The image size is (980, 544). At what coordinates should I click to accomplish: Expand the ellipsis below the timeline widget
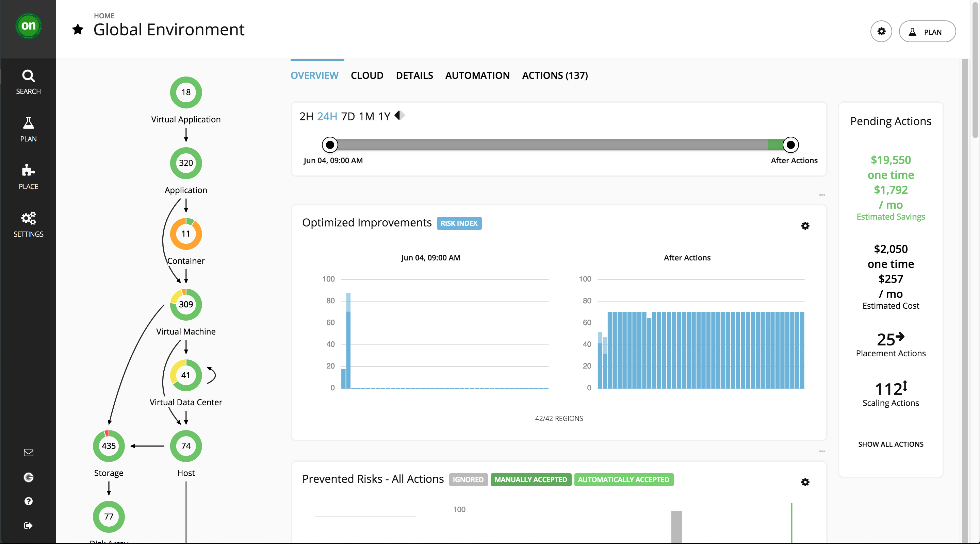click(822, 195)
